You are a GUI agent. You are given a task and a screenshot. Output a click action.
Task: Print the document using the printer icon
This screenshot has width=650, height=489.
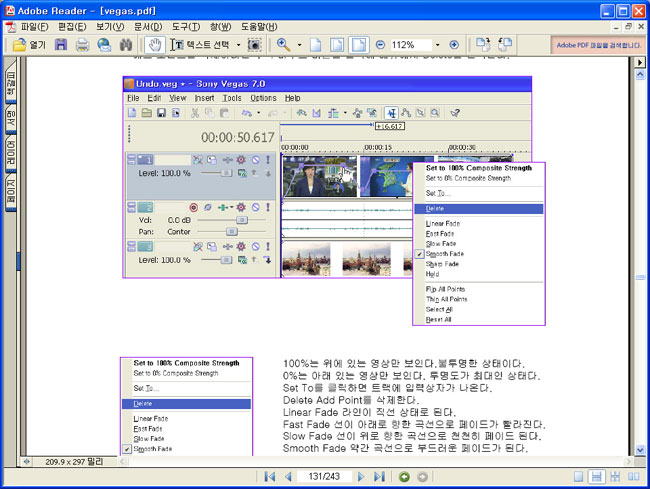(x=82, y=44)
